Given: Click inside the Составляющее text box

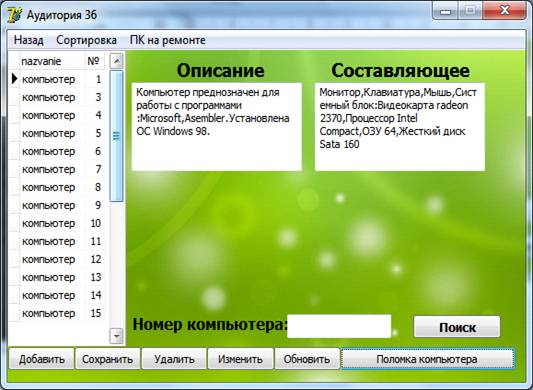Looking at the screenshot, I should 400,126.
